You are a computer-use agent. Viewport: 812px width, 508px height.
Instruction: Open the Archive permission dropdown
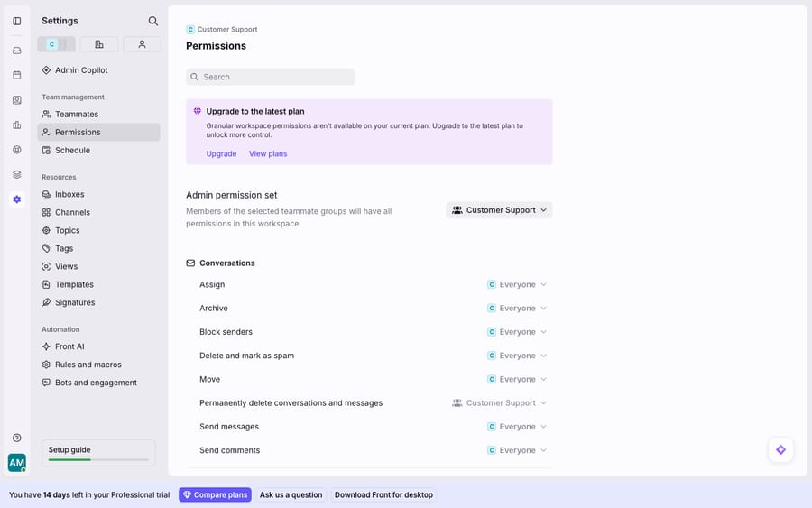pyautogui.click(x=517, y=308)
